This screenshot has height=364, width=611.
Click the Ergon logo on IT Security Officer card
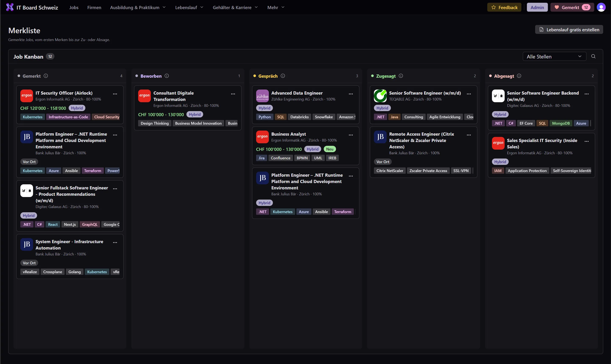26,96
